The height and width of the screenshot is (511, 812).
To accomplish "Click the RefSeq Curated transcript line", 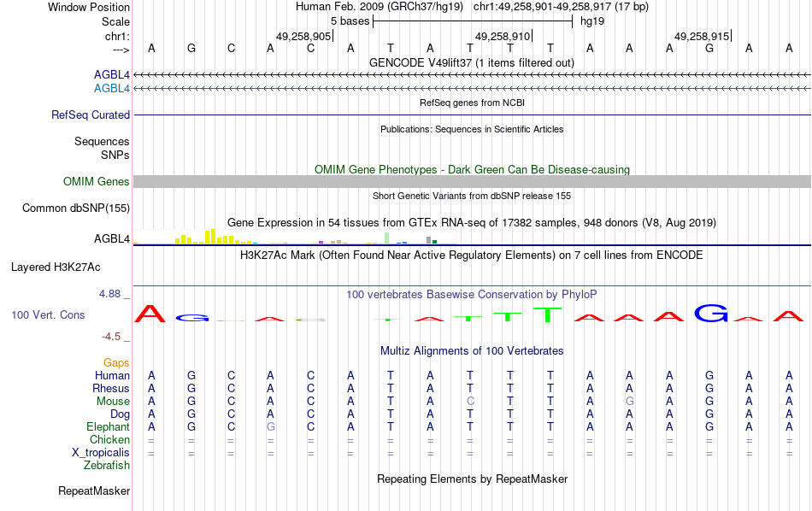I will point(473,115).
